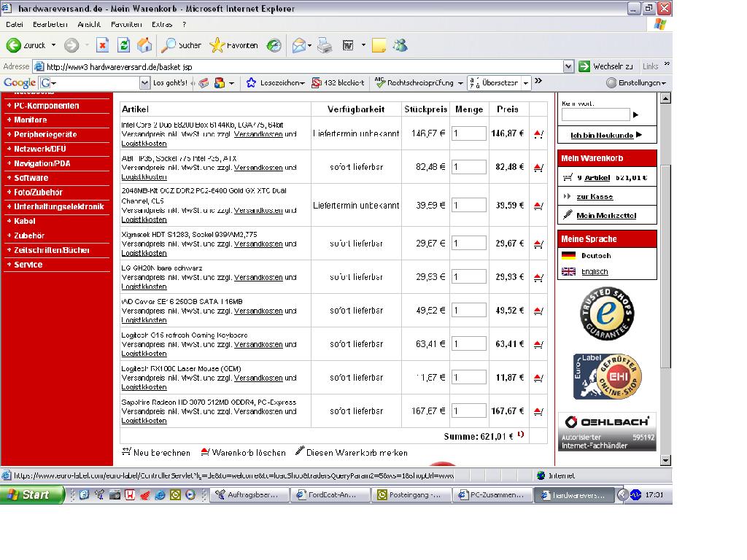
Task: Open the Ansicht menu
Action: click(88, 24)
